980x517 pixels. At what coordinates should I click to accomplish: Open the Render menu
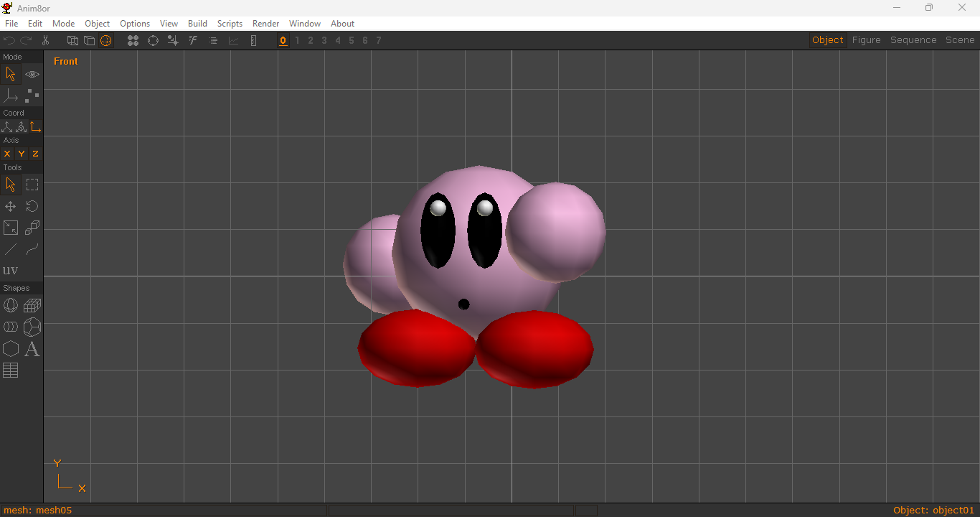coord(265,24)
